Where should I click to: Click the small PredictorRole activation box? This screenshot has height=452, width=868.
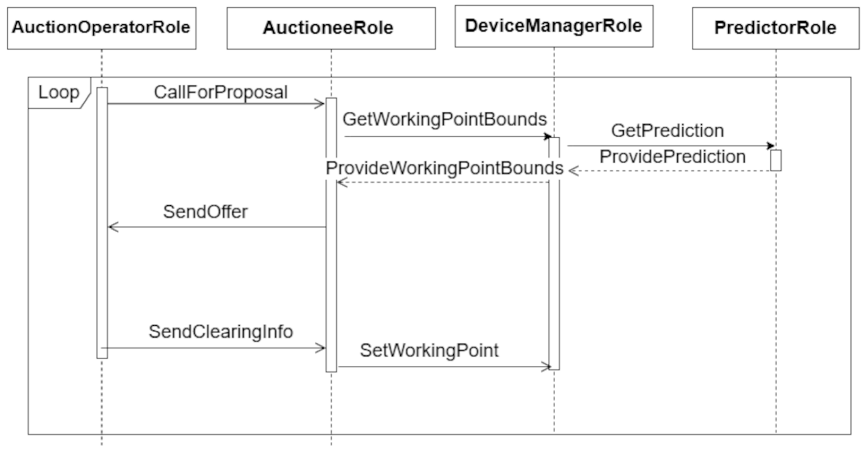pos(776,160)
